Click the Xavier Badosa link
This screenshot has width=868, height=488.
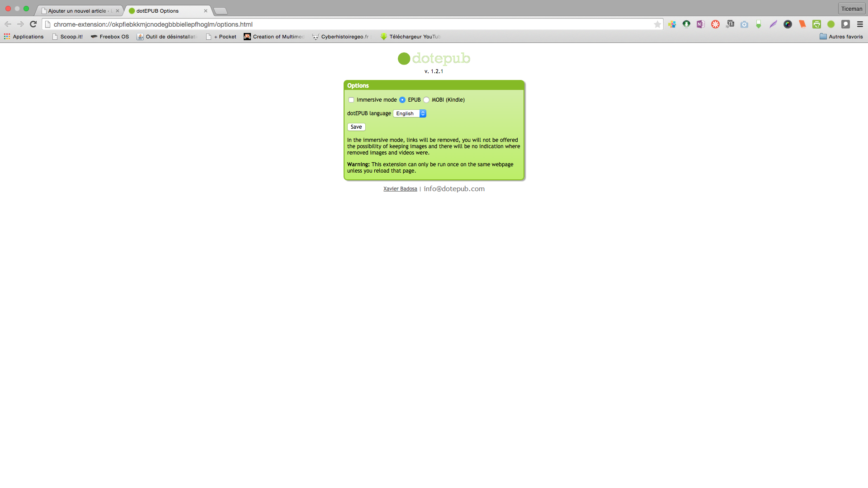tap(400, 189)
